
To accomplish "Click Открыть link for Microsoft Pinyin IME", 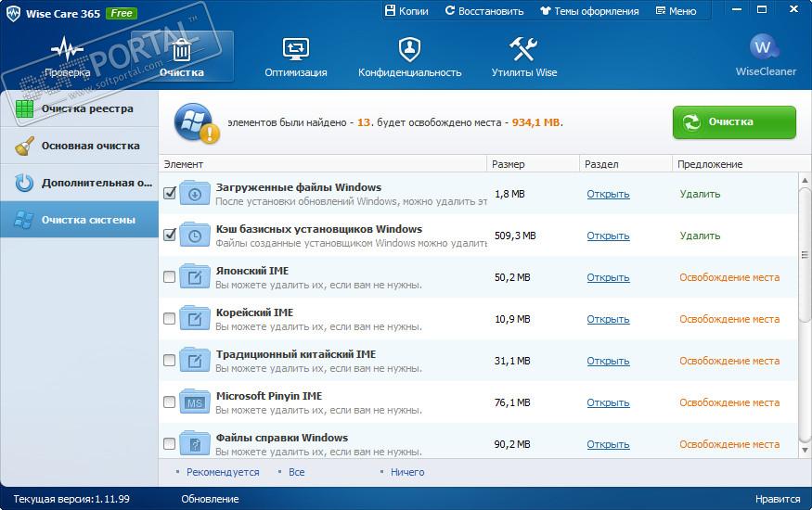I will [608, 403].
